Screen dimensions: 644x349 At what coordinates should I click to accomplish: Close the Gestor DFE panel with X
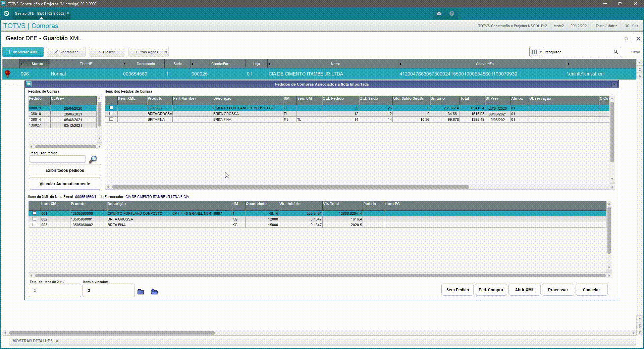[638, 39]
